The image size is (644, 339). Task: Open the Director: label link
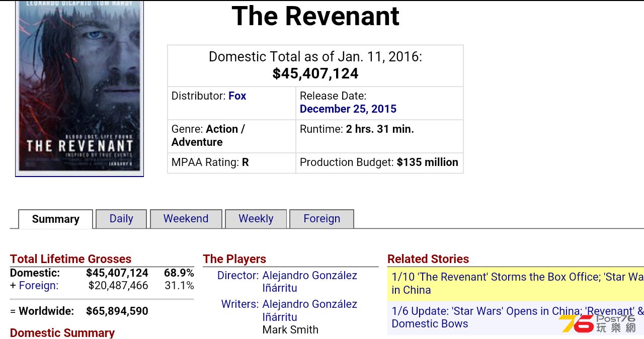(x=238, y=276)
